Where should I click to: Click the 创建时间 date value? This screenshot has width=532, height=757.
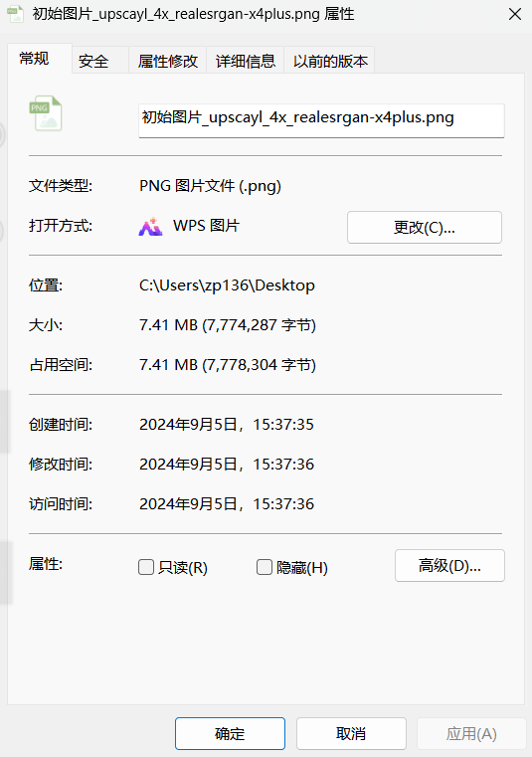tap(227, 425)
